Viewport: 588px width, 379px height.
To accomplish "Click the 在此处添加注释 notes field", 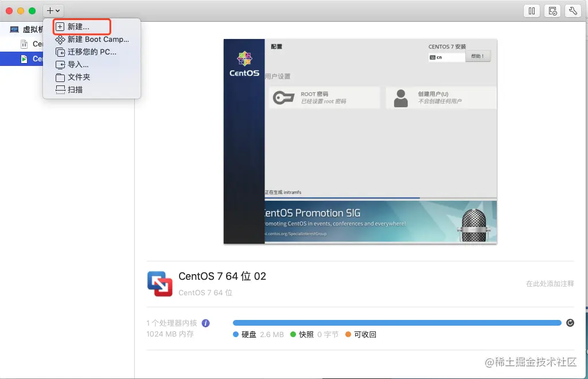I will 550,284.
